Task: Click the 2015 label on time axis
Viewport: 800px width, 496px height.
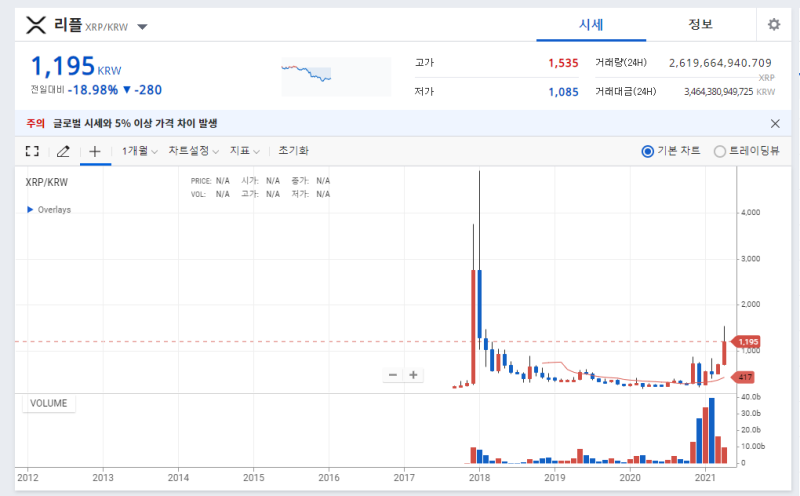Action: [x=254, y=478]
